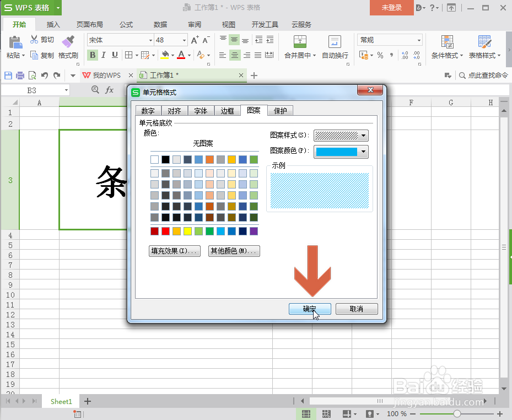The image size is (512, 420).
Task: Click the Print Preview icon
Action: click(x=32, y=76)
